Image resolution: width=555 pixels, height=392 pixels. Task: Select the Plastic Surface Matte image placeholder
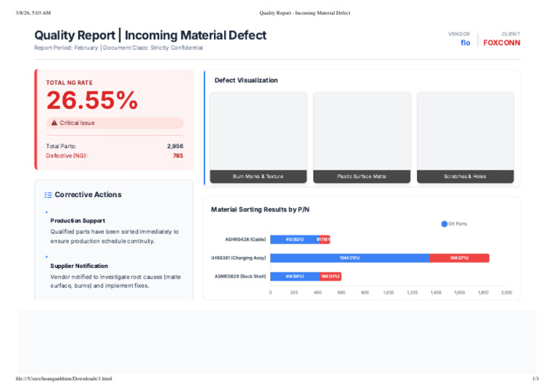point(362,138)
